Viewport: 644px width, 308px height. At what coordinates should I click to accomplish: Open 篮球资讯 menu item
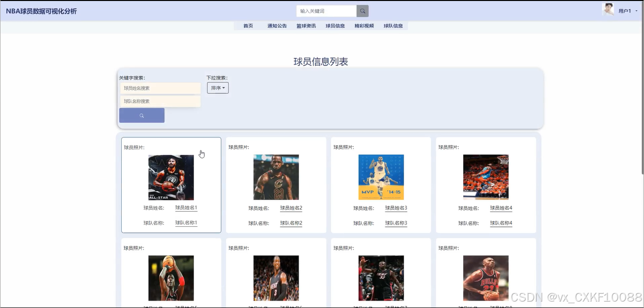(x=306, y=26)
